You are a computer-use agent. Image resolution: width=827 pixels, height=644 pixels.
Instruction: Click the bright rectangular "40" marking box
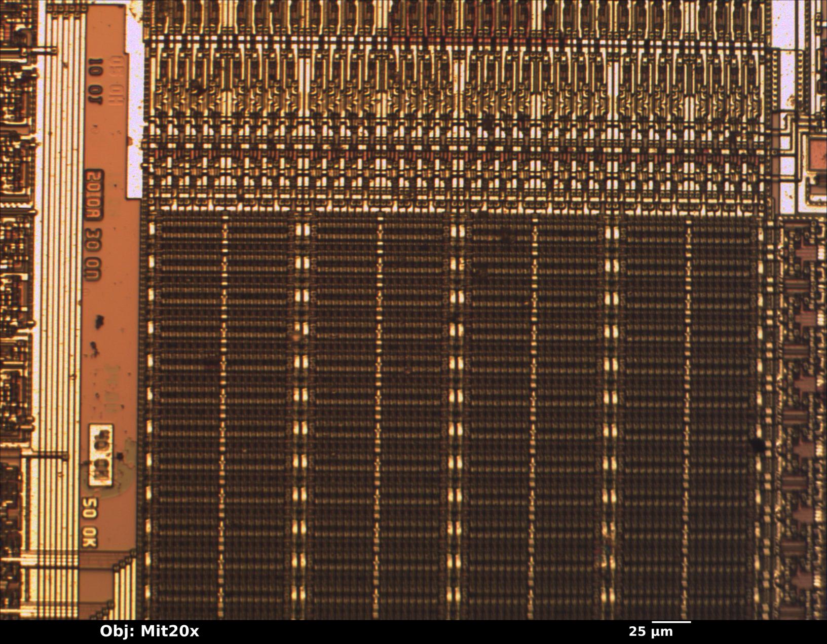pyautogui.click(x=101, y=454)
